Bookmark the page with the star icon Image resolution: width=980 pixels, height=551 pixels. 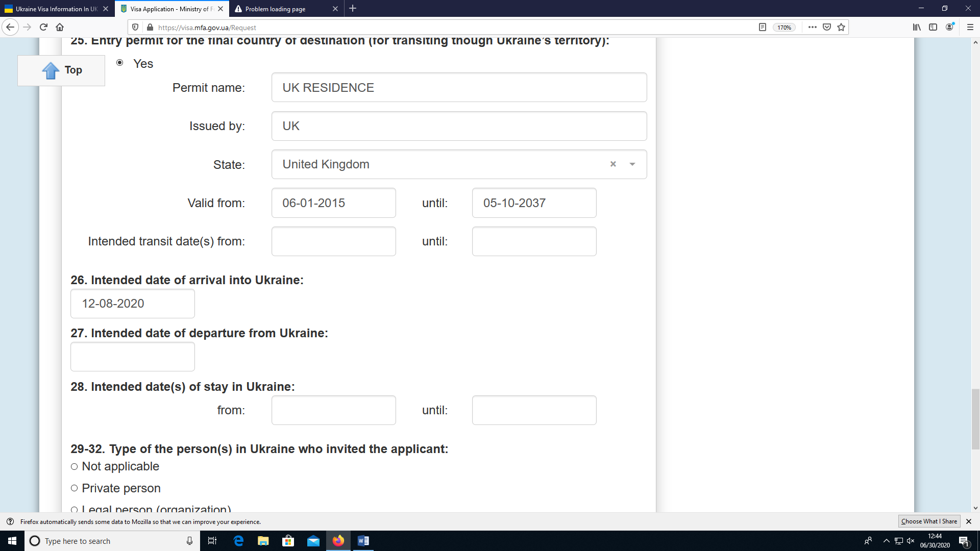840,27
